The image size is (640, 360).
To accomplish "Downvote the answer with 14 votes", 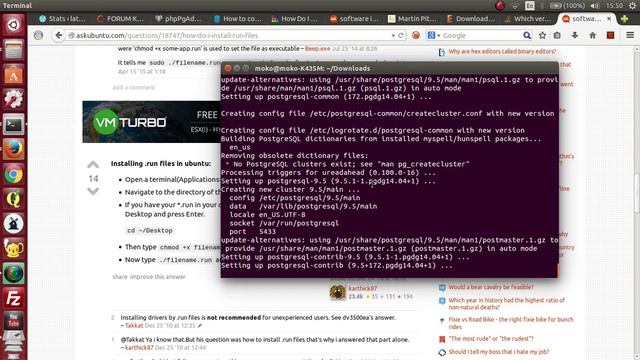I will (x=93, y=191).
